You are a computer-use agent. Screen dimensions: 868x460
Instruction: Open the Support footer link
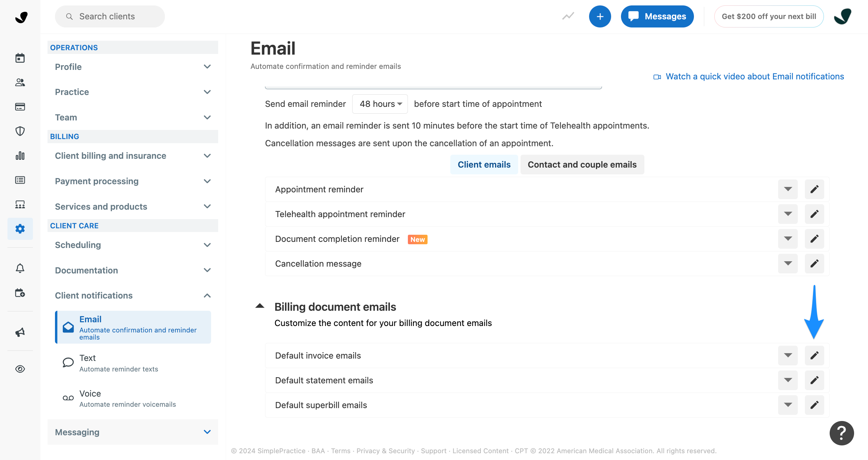[x=434, y=451]
